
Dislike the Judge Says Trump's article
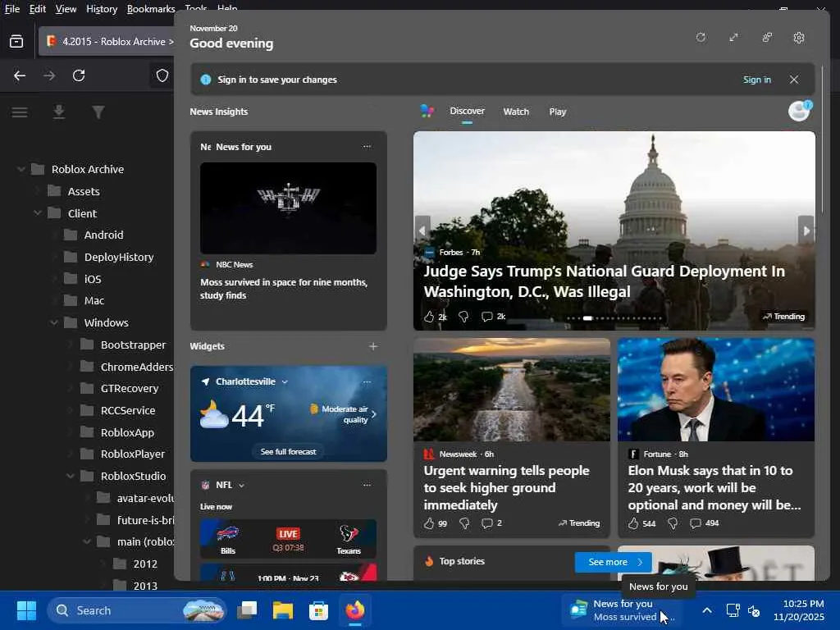pos(463,317)
